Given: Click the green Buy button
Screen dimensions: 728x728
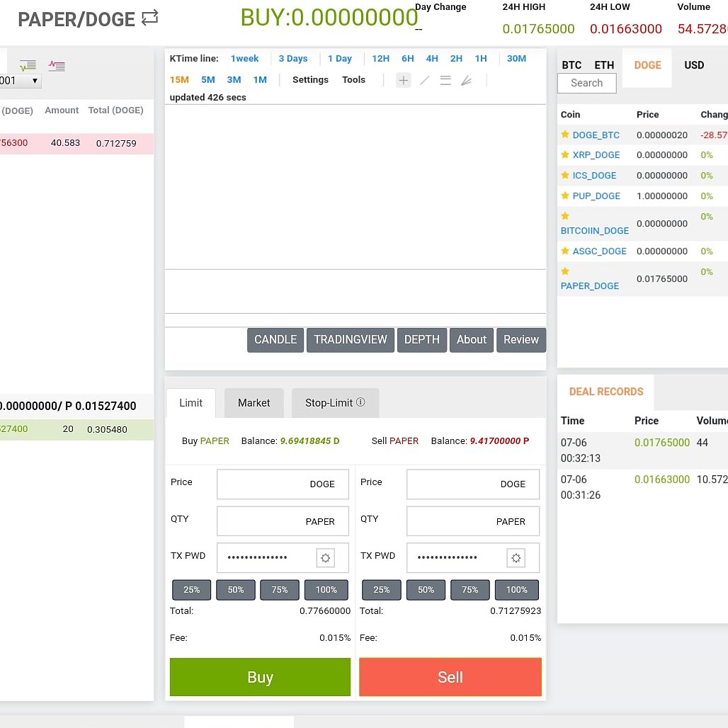Looking at the screenshot, I should [x=260, y=677].
